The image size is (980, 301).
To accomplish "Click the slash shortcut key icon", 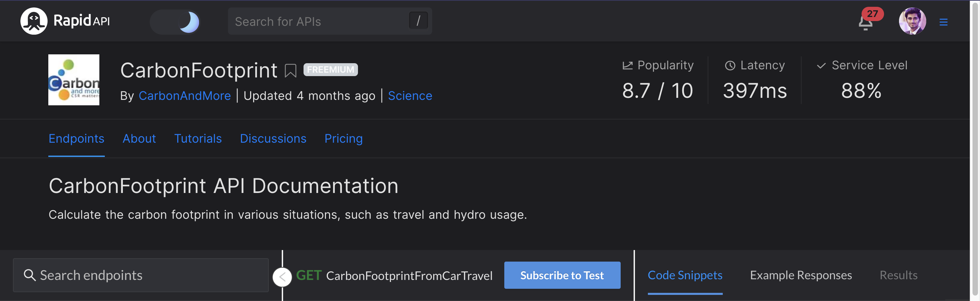I will (418, 20).
